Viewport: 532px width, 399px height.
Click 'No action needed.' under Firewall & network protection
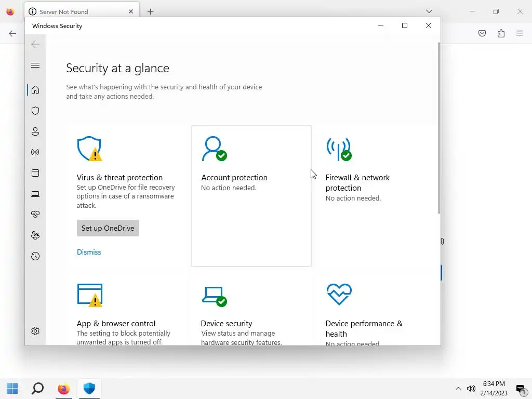click(x=353, y=198)
